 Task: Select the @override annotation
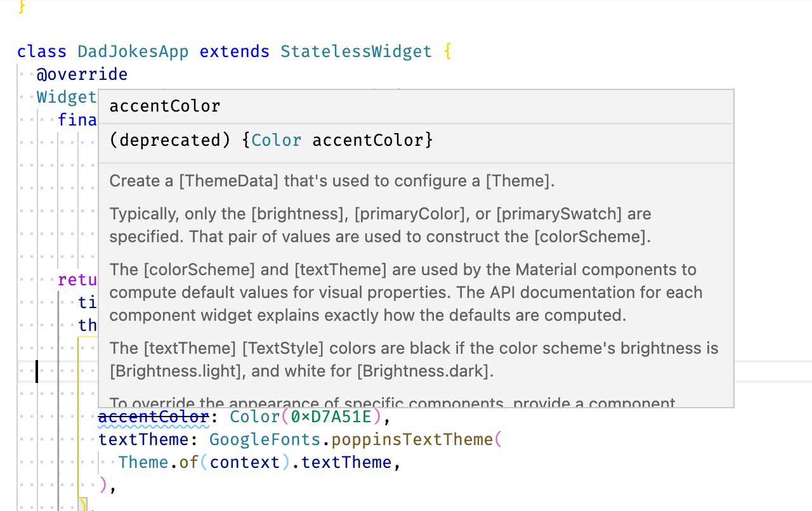click(x=82, y=74)
